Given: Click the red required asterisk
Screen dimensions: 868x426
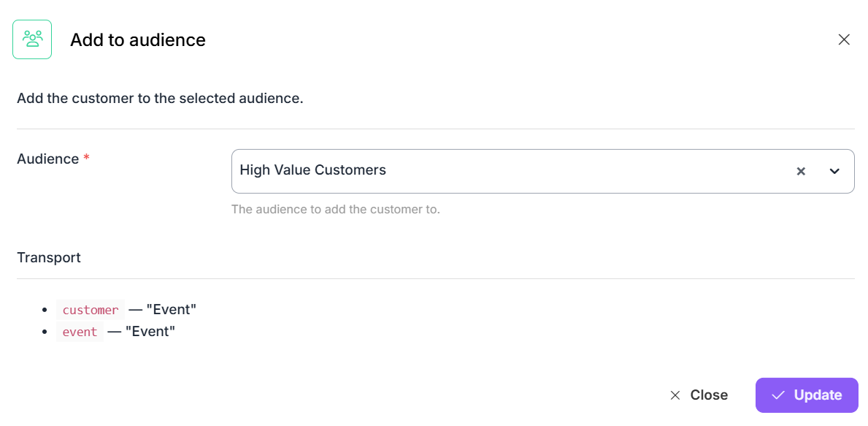Looking at the screenshot, I should 86,159.
